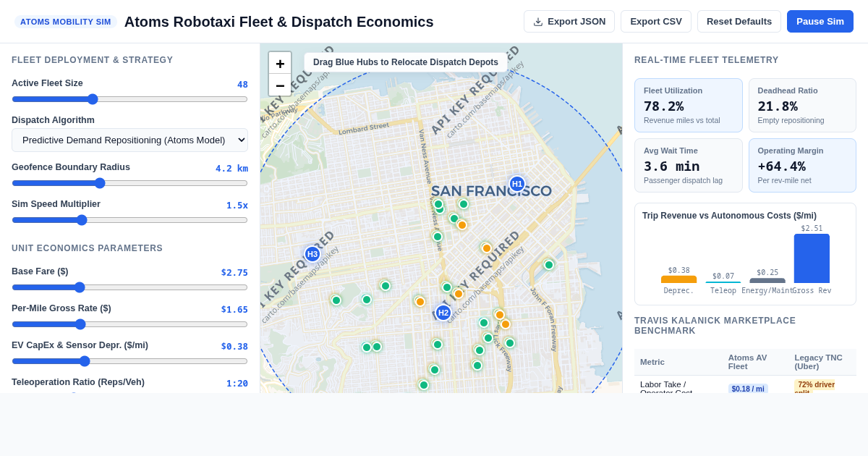The height and width of the screenshot is (456, 868).
Task: Click the $1.65 per-mile rate value
Action: click(x=234, y=310)
